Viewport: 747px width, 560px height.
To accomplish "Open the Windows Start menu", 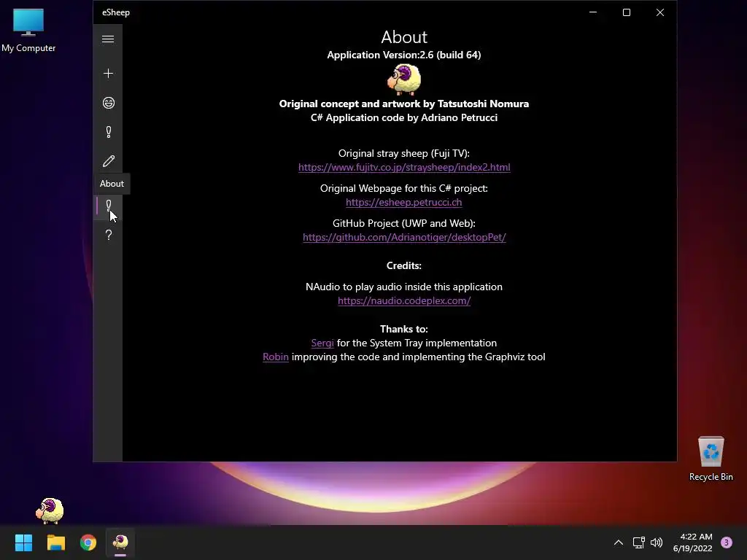I will tap(23, 542).
